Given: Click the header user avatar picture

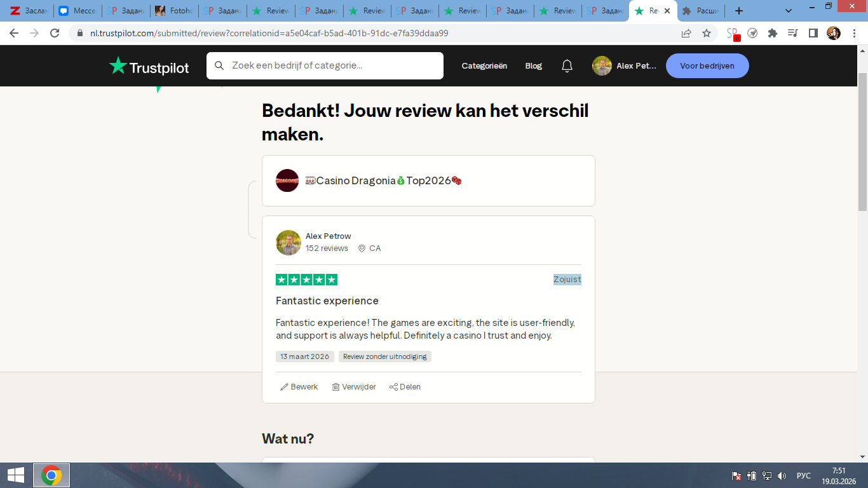Looking at the screenshot, I should pyautogui.click(x=602, y=66).
